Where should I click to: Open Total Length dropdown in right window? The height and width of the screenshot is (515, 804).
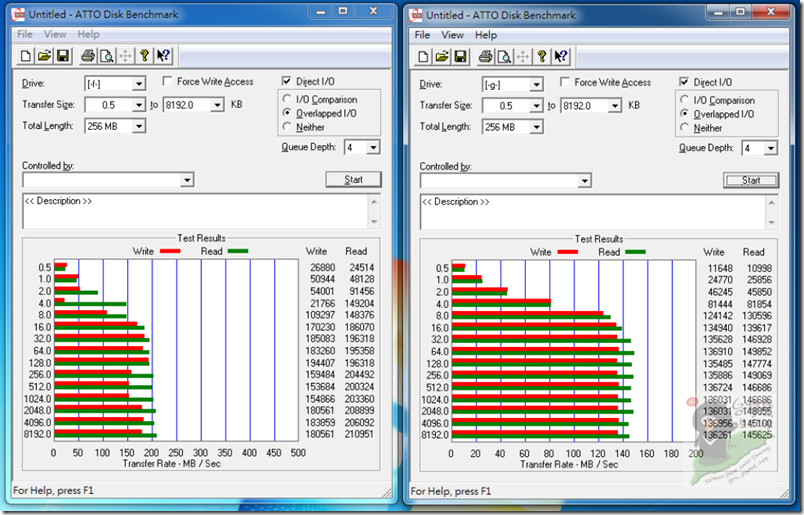coord(536,127)
